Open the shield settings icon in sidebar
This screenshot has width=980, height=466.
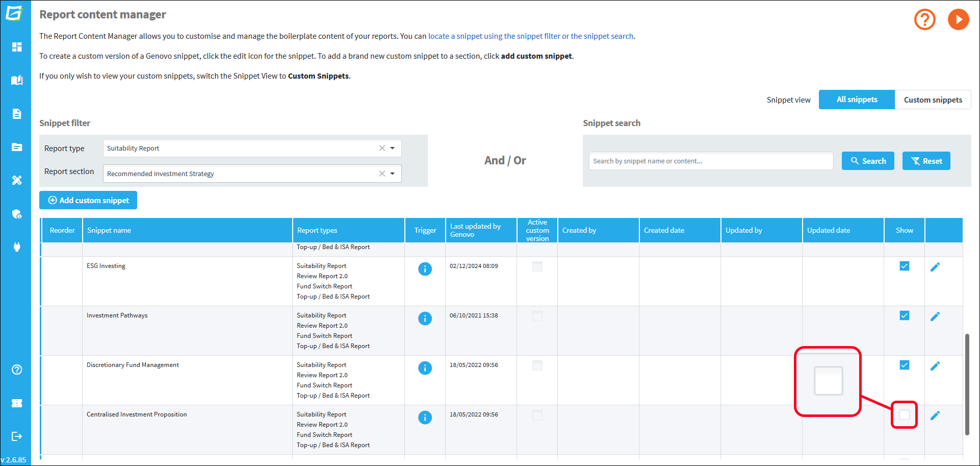(x=17, y=214)
